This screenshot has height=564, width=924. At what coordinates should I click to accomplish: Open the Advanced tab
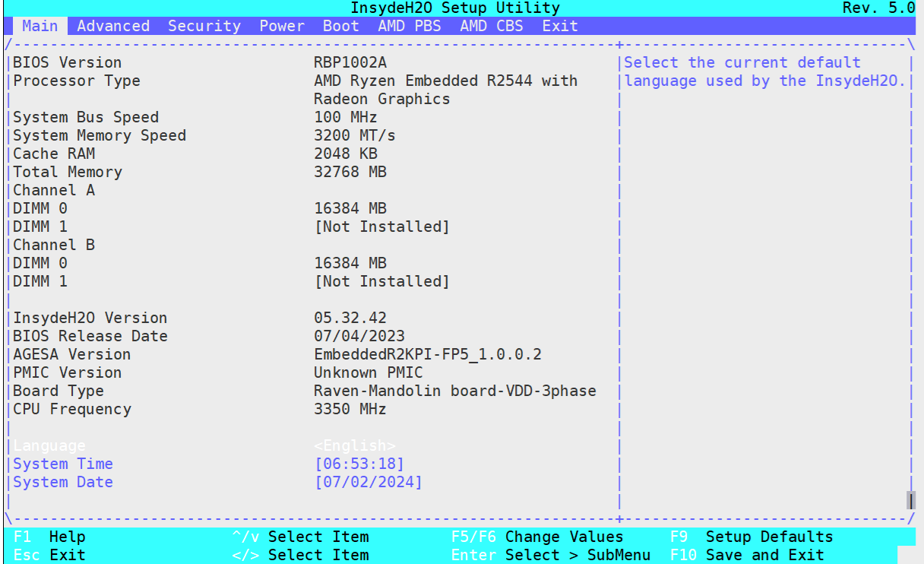click(113, 26)
